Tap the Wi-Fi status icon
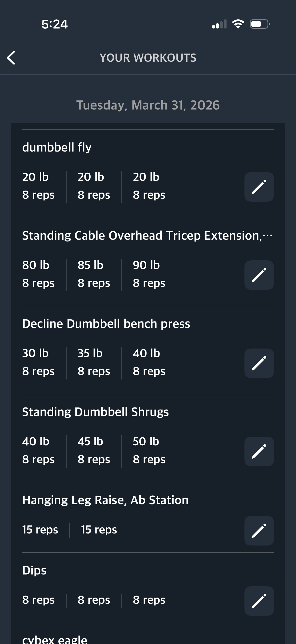Viewport: 296px width, 644px height. click(238, 24)
